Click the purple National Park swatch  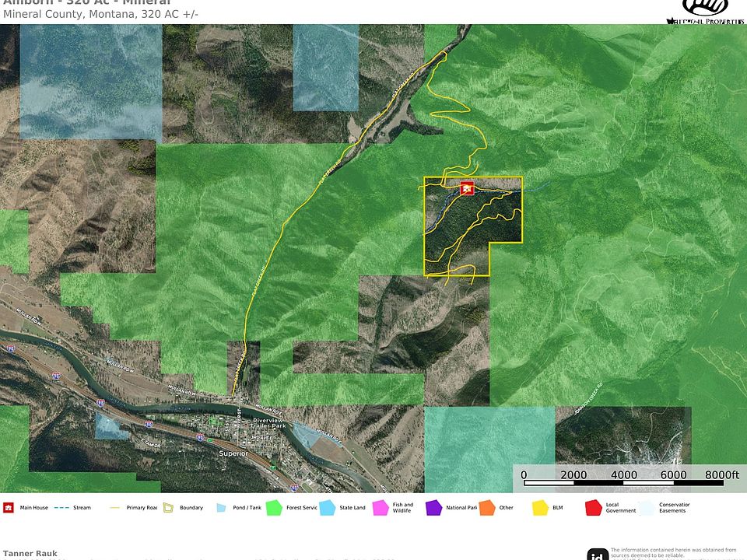click(x=433, y=508)
